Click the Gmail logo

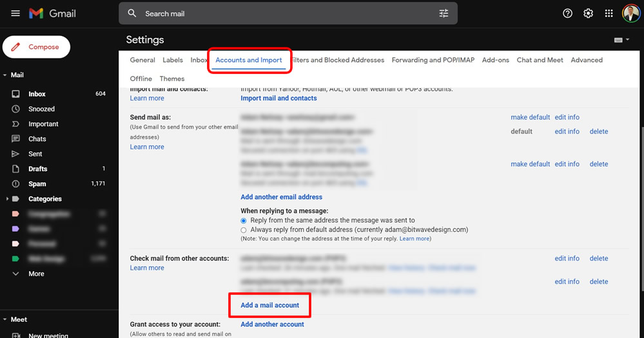pos(52,14)
